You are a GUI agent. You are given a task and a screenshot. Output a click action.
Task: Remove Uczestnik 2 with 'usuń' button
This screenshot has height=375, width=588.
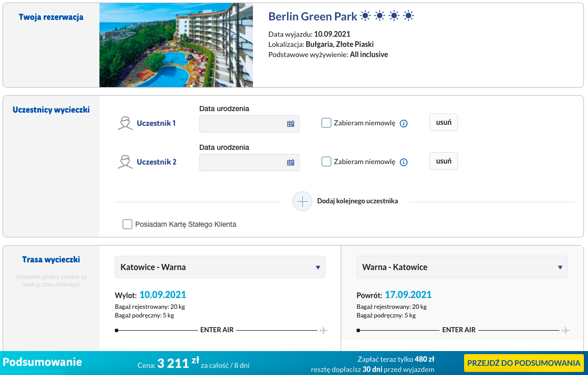(443, 161)
